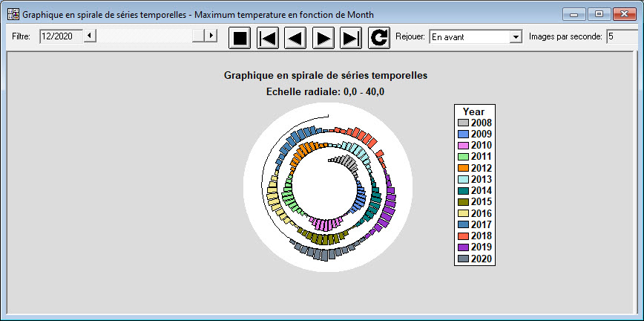Click the 2018 red legend swatch
Image resolution: width=644 pixels, height=321 pixels.
463,236
